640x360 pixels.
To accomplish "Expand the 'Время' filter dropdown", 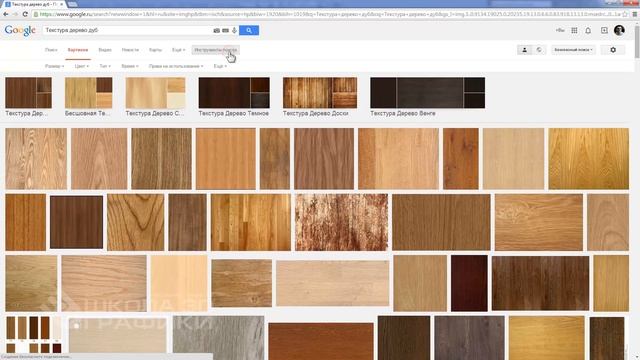I will click(130, 66).
